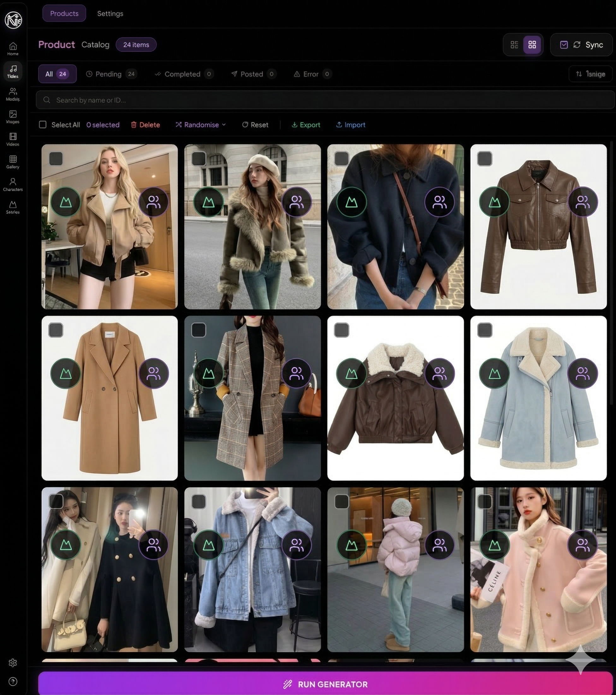
Task: Filter by Completed status
Action: [184, 74]
